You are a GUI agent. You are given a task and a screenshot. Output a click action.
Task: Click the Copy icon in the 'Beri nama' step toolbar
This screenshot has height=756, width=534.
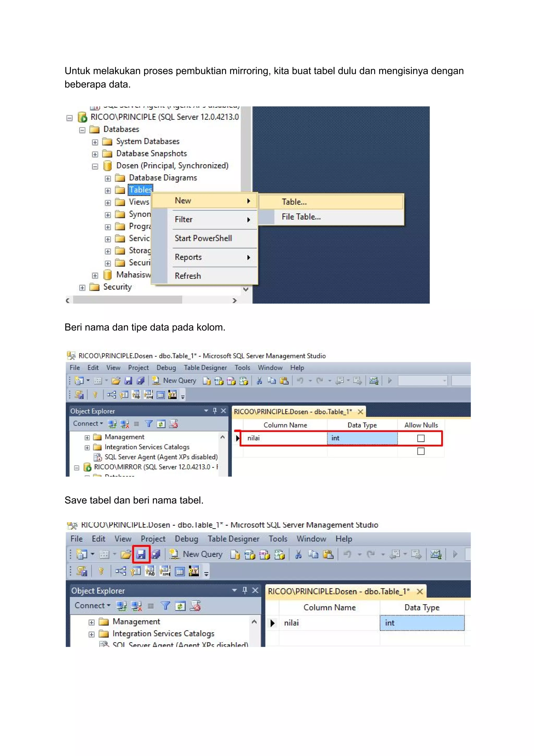click(271, 381)
